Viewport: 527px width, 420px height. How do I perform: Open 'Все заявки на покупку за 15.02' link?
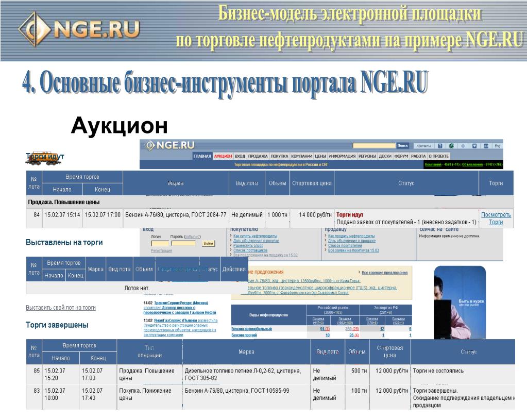tap(353, 250)
